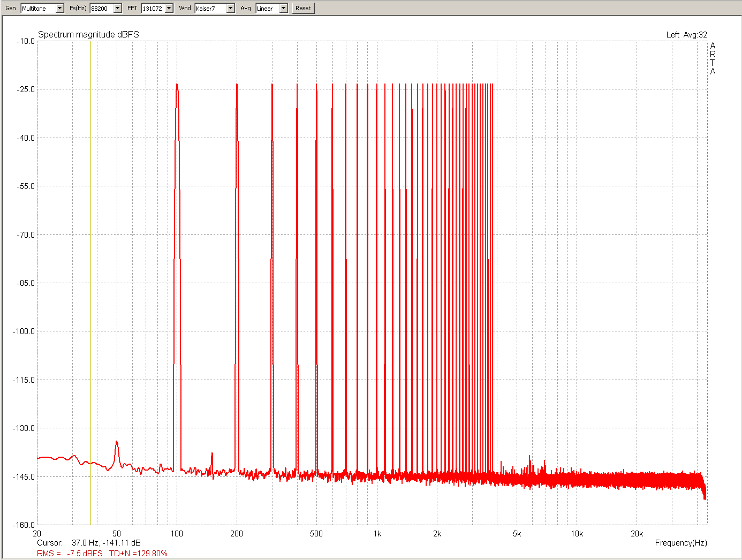742x560 pixels.
Task: Click the ARTA vertical label
Action: (x=713, y=58)
